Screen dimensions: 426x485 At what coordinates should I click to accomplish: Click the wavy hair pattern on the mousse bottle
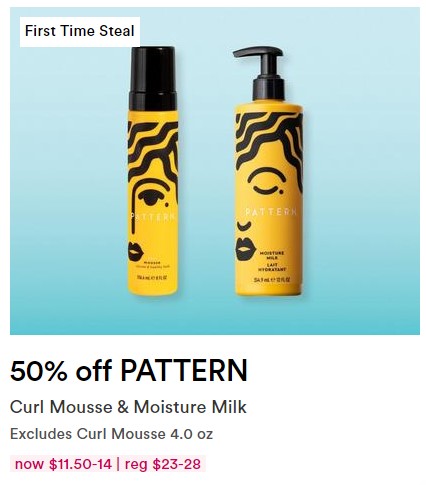click(153, 152)
